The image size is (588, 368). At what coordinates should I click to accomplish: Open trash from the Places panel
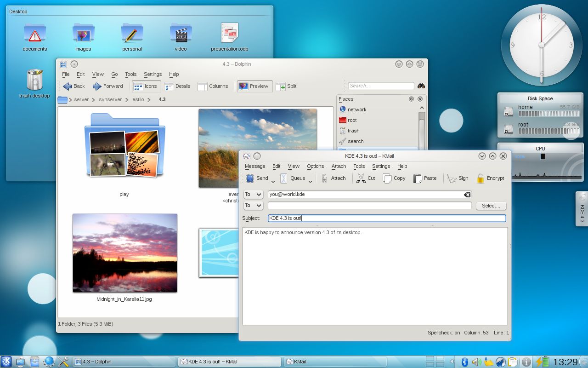coord(353,131)
